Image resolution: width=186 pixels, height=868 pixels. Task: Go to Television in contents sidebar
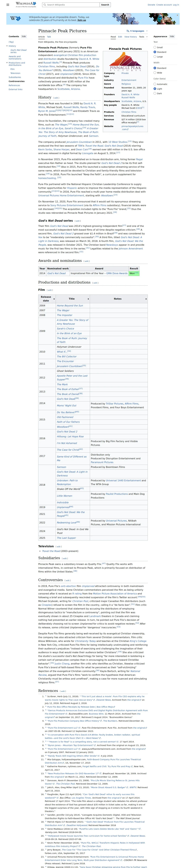click(x=15, y=73)
